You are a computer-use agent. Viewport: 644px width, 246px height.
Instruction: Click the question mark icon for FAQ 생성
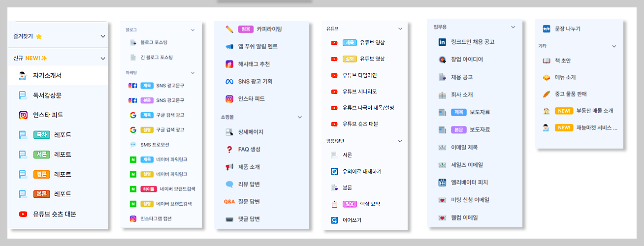[x=229, y=150]
